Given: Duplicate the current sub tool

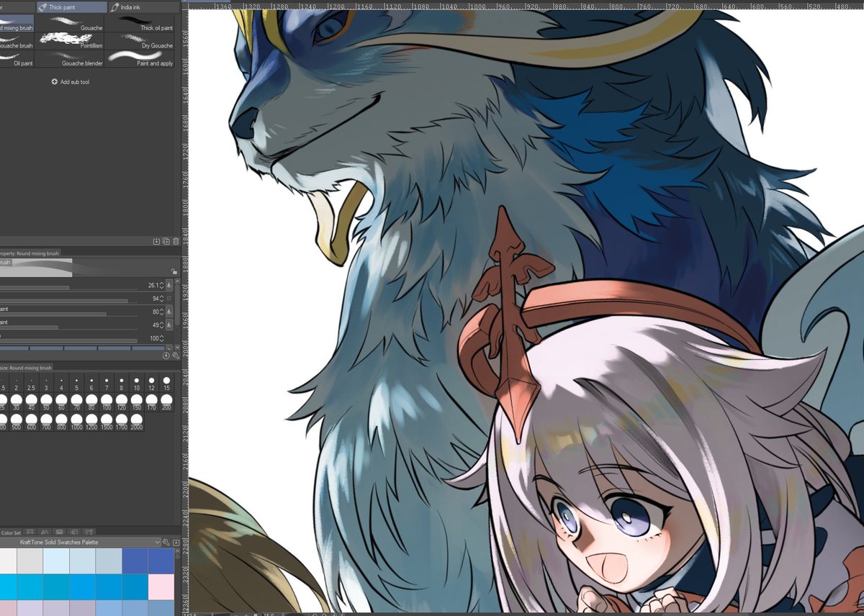Looking at the screenshot, I should [x=166, y=241].
